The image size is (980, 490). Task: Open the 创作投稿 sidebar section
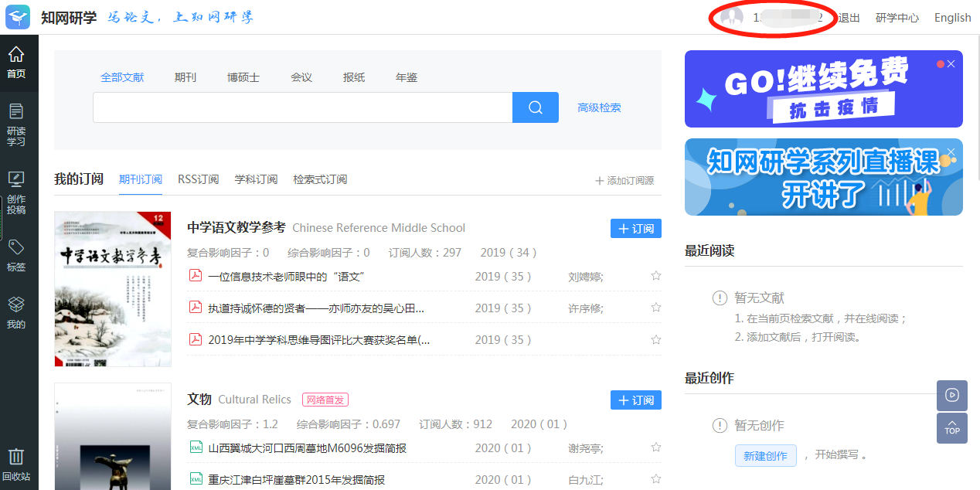point(16,193)
